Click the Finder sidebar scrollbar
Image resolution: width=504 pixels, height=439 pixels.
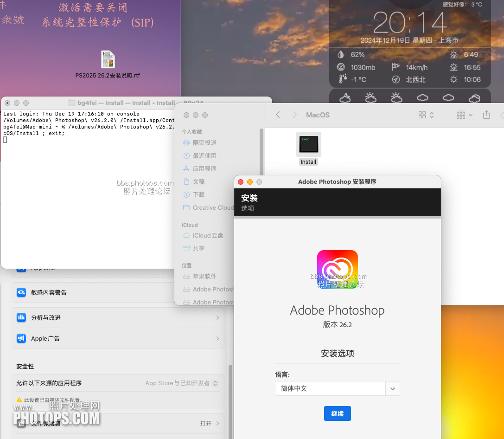[x=262, y=153]
